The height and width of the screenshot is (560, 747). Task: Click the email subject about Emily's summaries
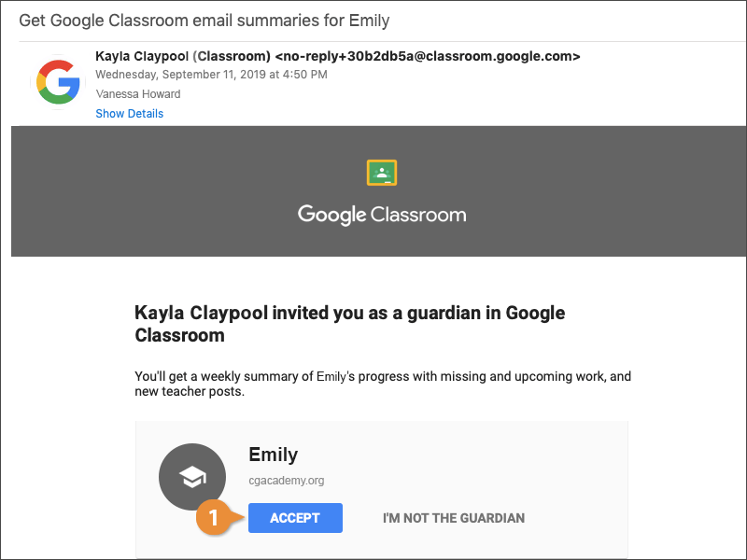click(204, 21)
